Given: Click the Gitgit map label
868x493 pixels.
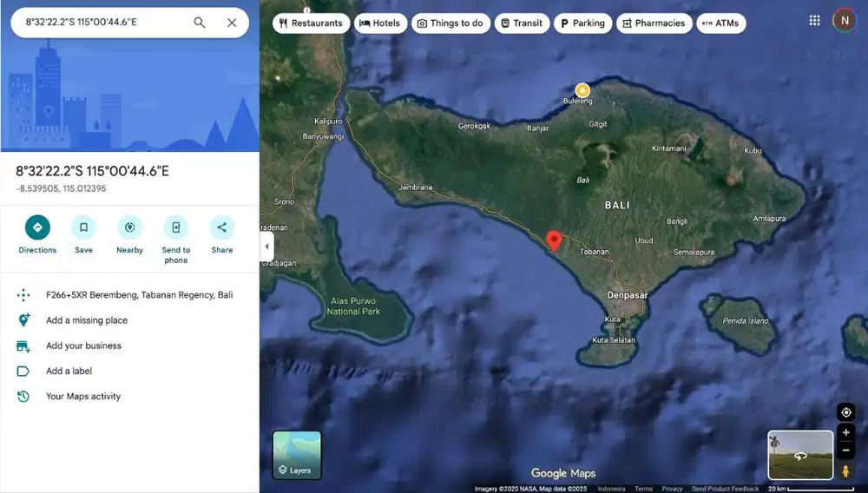Looking at the screenshot, I should (x=598, y=124).
